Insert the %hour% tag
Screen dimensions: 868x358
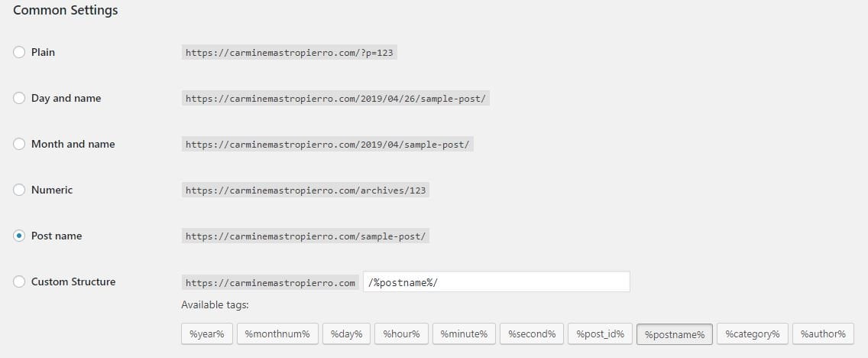pyautogui.click(x=401, y=334)
